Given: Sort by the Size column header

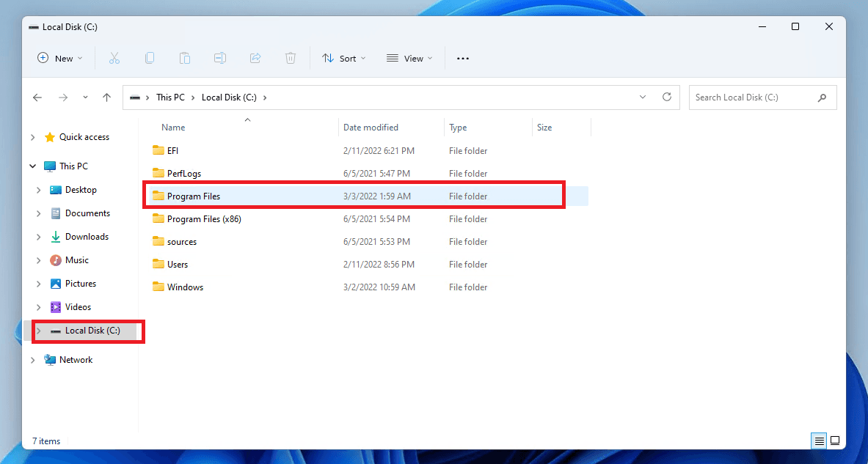Looking at the screenshot, I should coord(544,128).
